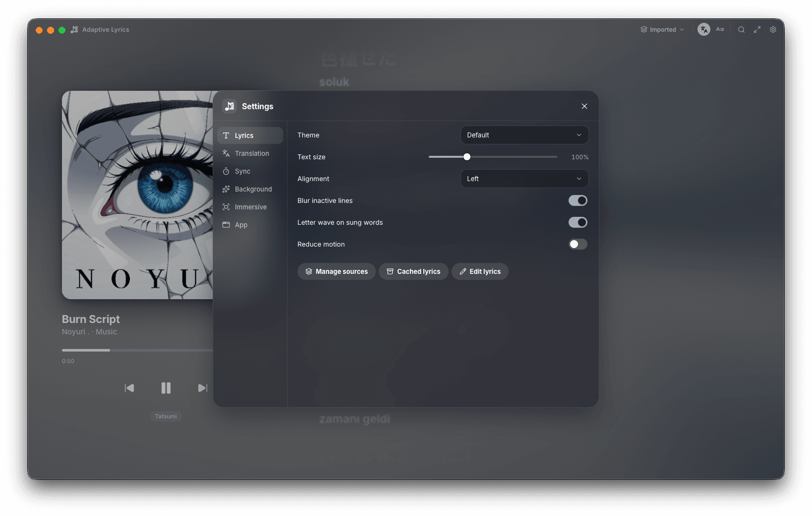Click the Text size slider handle
The width and height of the screenshot is (812, 516).
pyautogui.click(x=467, y=157)
